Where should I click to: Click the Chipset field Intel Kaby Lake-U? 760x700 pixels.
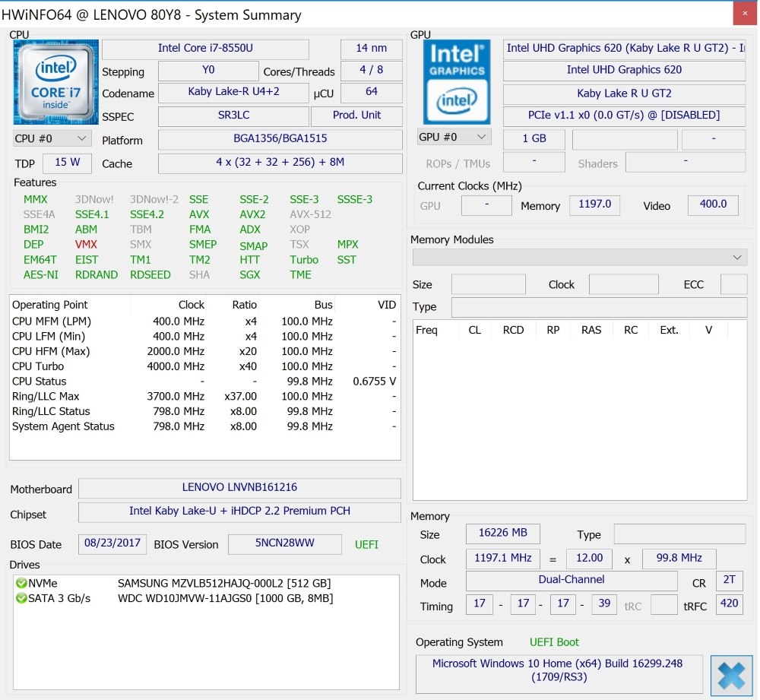pyautogui.click(x=239, y=512)
